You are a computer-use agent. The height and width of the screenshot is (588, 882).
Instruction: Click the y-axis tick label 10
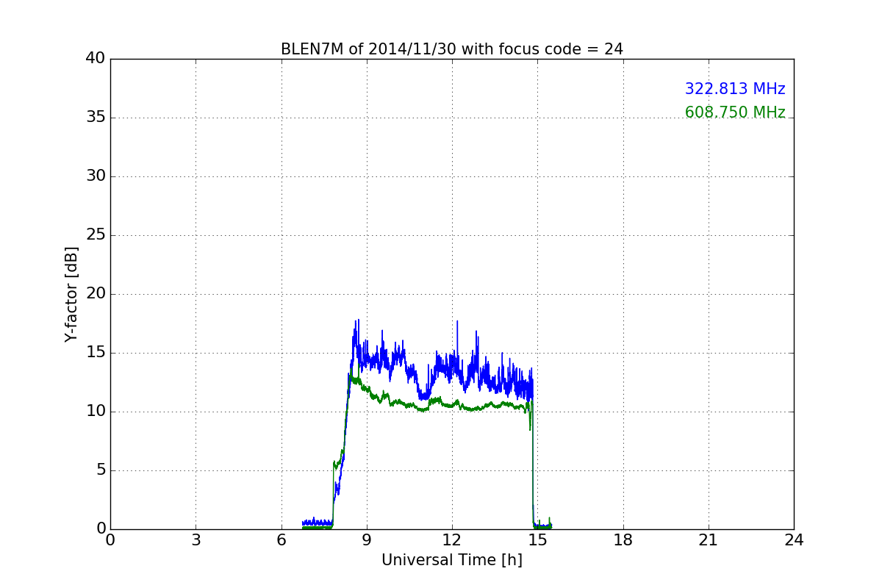(95, 412)
